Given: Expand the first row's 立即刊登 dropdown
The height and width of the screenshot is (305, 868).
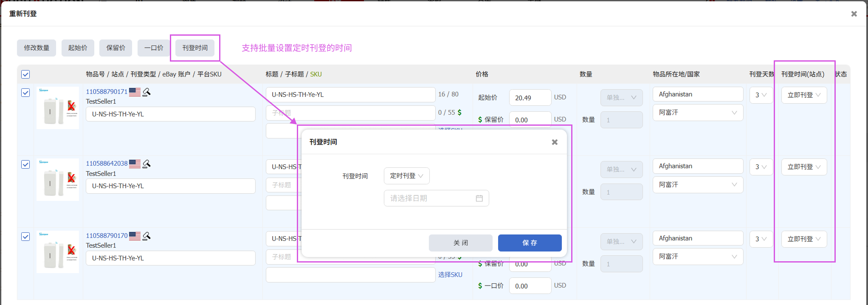Looking at the screenshot, I should [x=804, y=95].
